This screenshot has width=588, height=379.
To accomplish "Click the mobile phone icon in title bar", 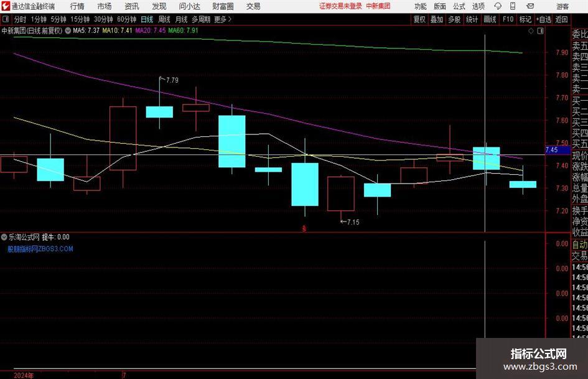I will pos(513,6).
